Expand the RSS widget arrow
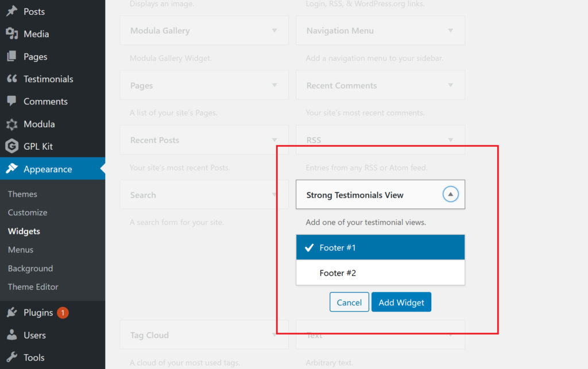The image size is (588, 369). coord(450,140)
